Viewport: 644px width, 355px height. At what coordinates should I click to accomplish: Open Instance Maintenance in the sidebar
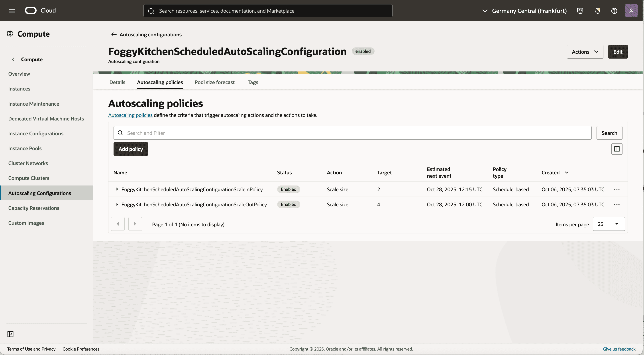point(33,104)
